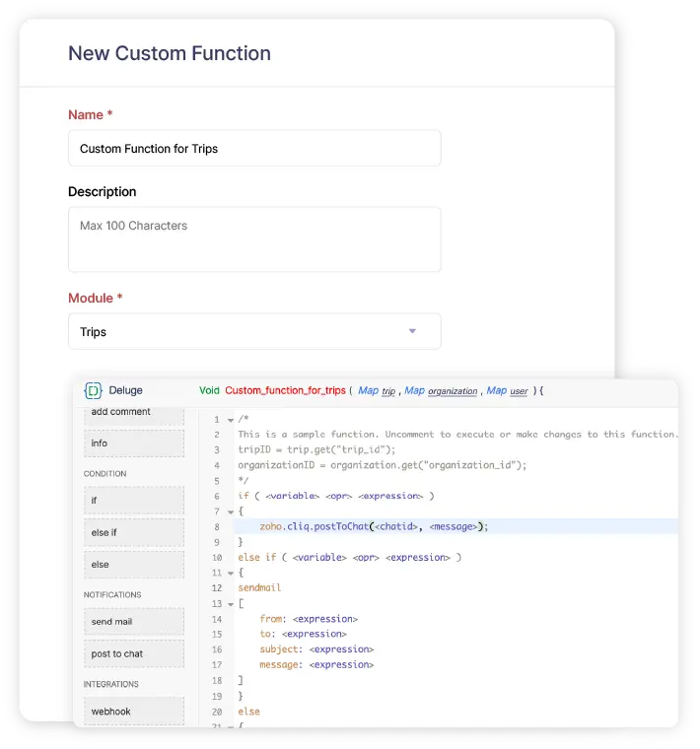The width and height of the screenshot is (700, 749).
Task: Select the 'info' block
Action: click(134, 443)
